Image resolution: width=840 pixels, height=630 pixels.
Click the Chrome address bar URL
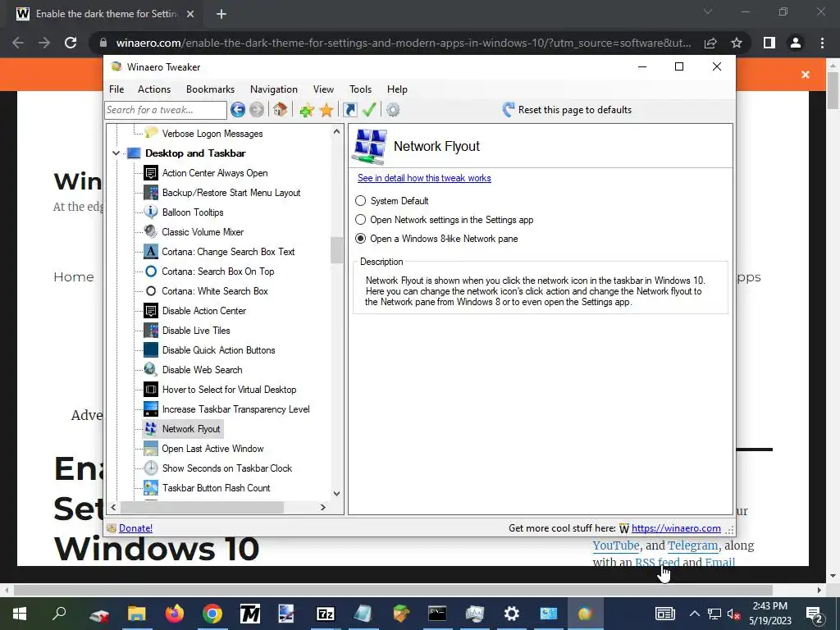403,43
